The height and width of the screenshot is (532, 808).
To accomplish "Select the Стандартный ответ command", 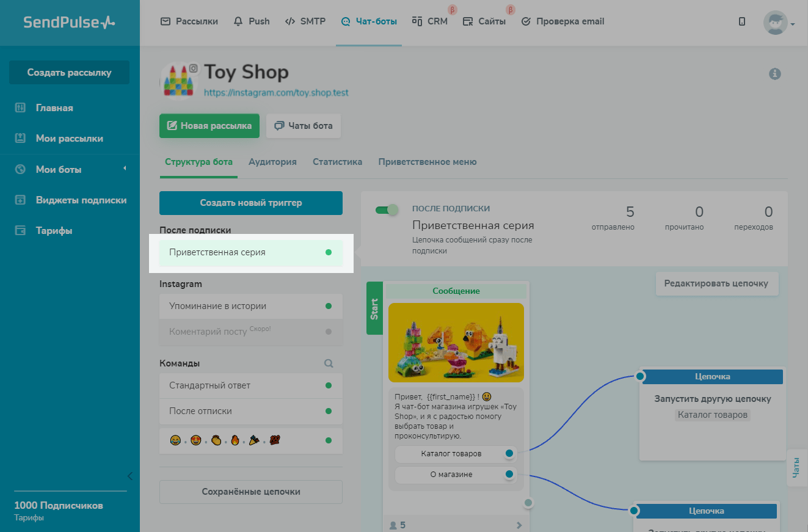I will click(x=251, y=385).
